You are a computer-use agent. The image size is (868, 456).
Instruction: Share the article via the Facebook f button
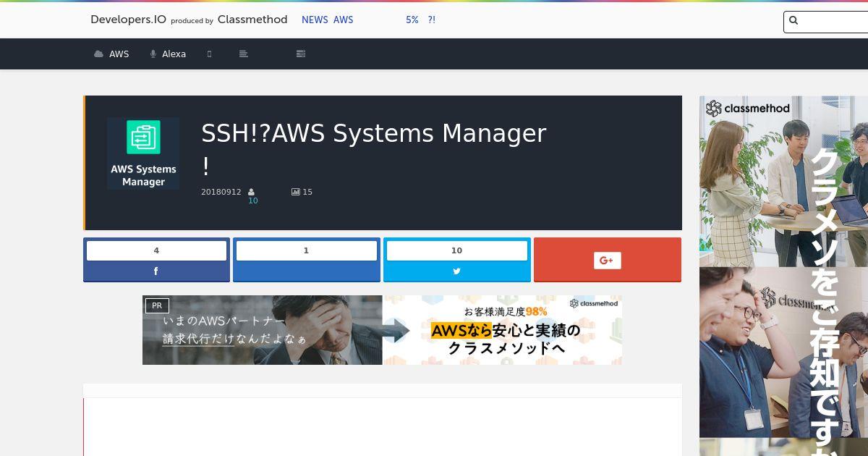pos(156,260)
